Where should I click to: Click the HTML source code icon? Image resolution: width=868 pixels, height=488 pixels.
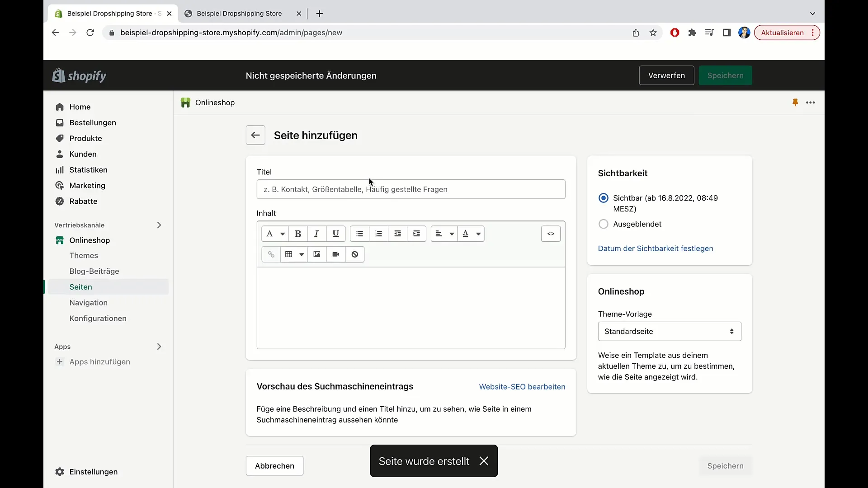551,233
